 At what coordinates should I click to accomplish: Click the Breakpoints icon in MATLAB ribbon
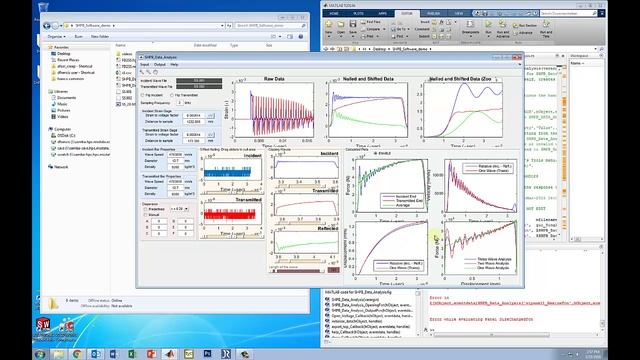470,24
